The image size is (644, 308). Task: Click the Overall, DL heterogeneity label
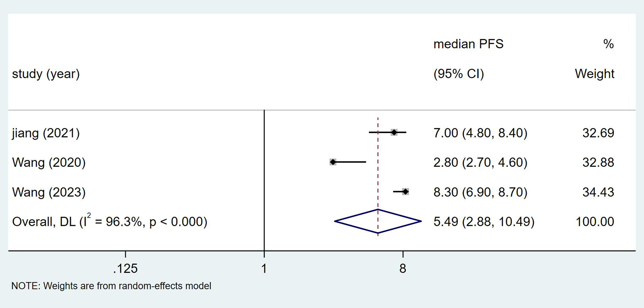[109, 222]
